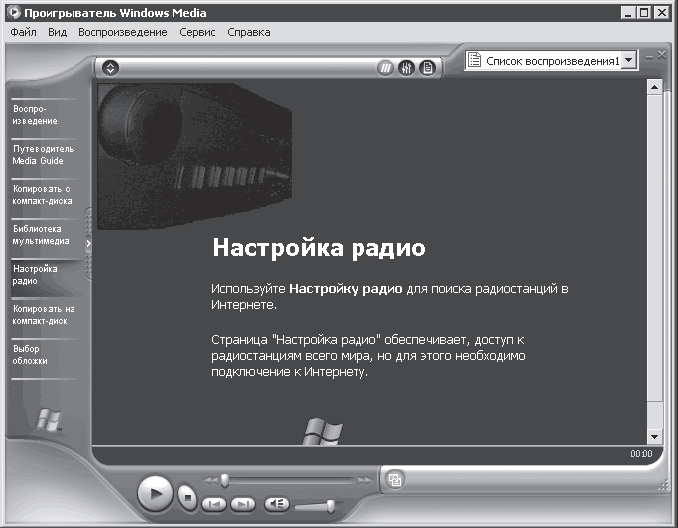Image resolution: width=678 pixels, height=528 pixels.
Task: Click the Настройка радио heading
Action: click(319, 248)
